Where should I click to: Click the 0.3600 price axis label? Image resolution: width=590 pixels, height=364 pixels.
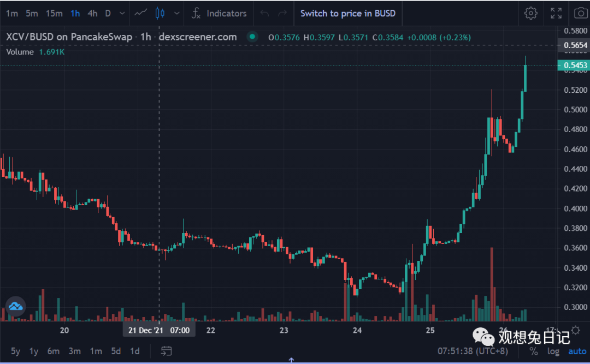(575, 248)
